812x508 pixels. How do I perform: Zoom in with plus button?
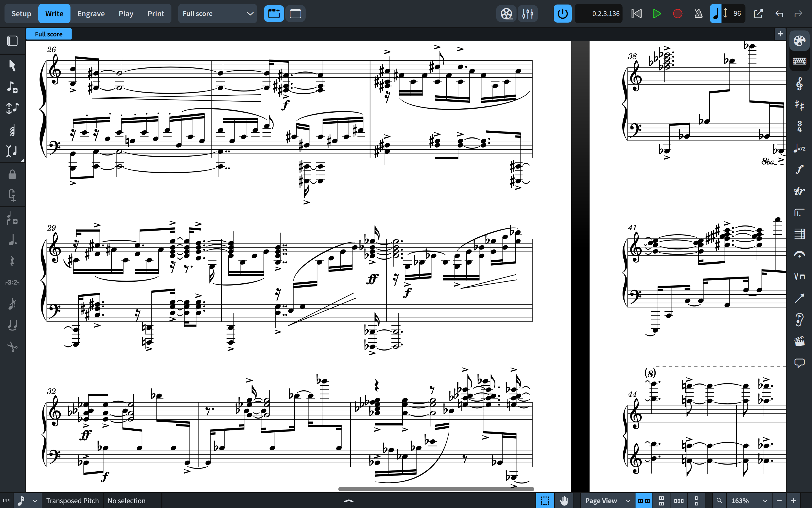click(x=794, y=501)
